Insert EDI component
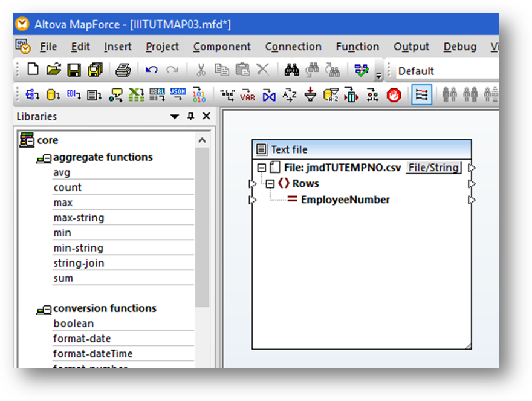Image resolution: width=532 pixels, height=401 pixels. (74, 95)
